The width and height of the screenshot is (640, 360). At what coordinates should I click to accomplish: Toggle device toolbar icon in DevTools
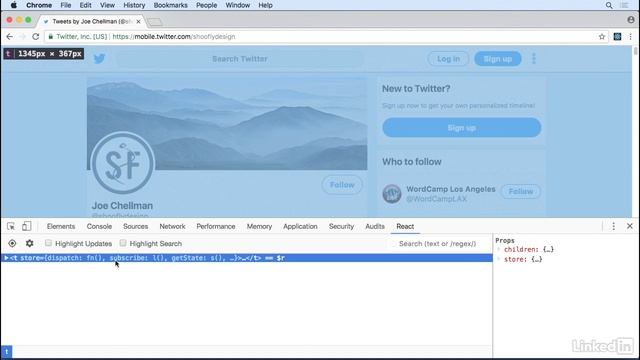27,226
